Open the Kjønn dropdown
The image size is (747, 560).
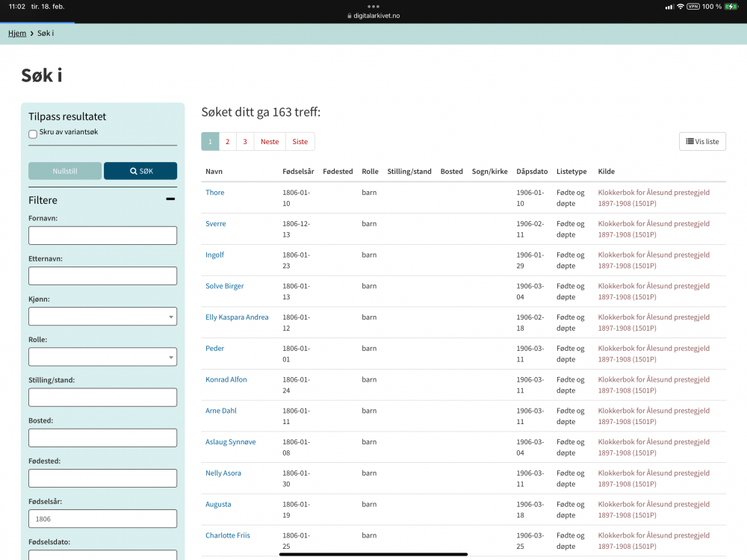(x=102, y=317)
